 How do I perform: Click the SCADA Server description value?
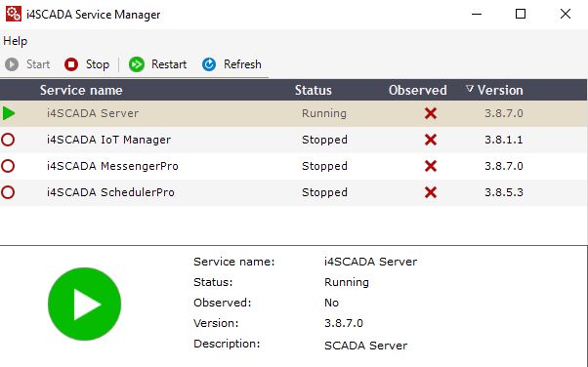pos(365,346)
